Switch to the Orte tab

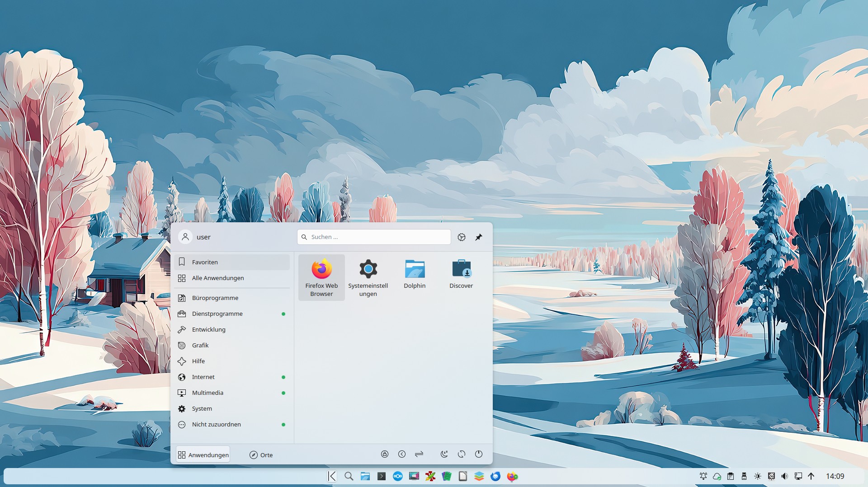(261, 455)
